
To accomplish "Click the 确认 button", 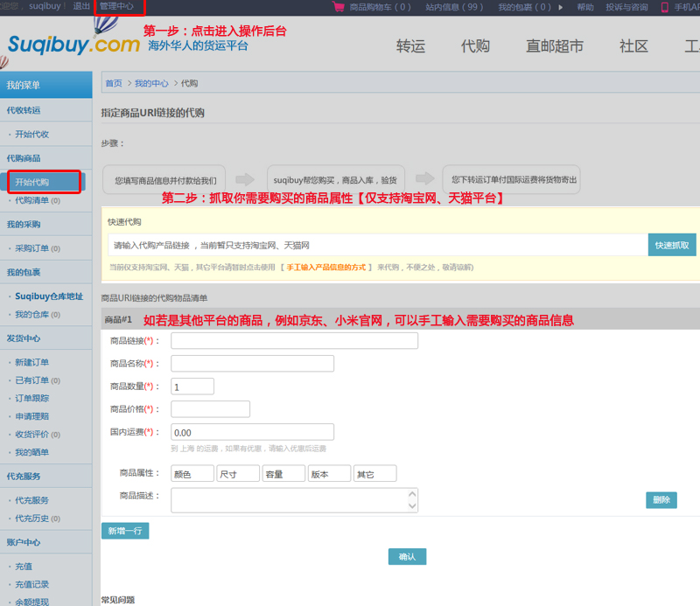I will [407, 556].
